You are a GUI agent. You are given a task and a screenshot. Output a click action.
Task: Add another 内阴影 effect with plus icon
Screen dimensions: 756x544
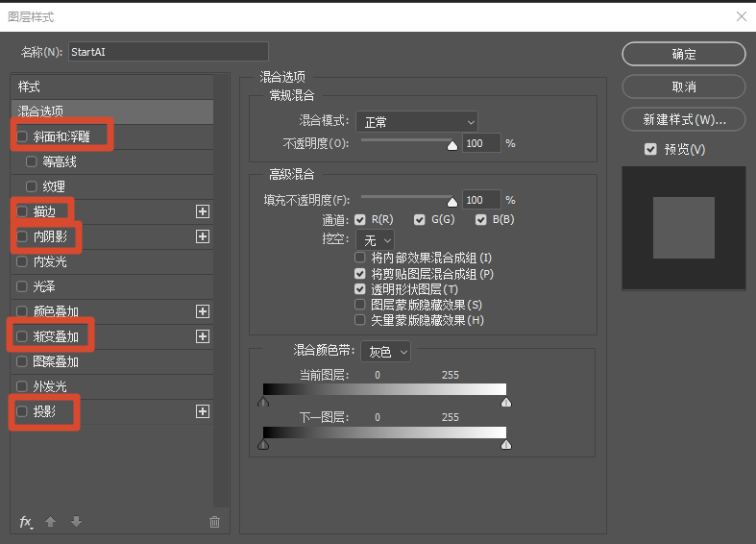point(203,236)
